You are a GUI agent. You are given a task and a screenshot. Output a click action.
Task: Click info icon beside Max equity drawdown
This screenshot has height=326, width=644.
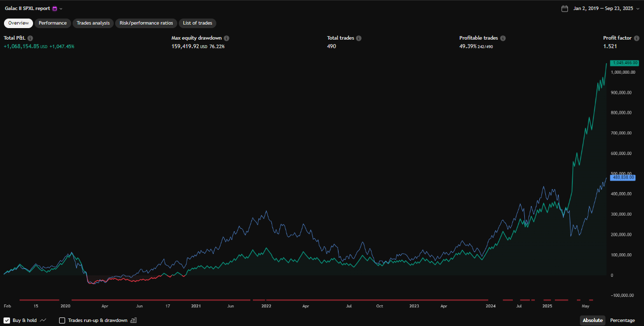[227, 38]
